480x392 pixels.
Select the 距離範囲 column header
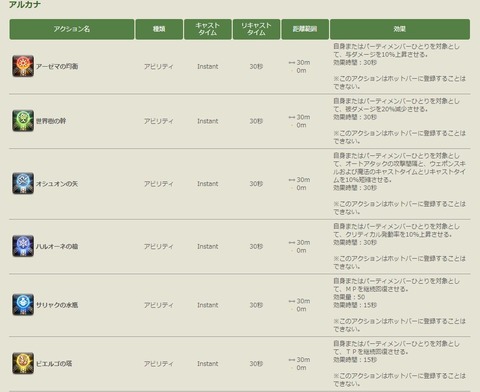click(305, 29)
